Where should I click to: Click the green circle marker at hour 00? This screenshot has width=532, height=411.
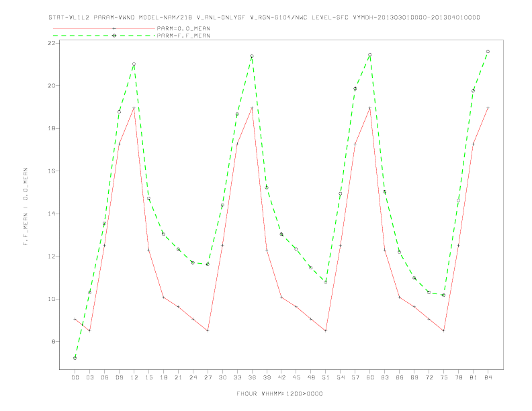[x=75, y=358]
